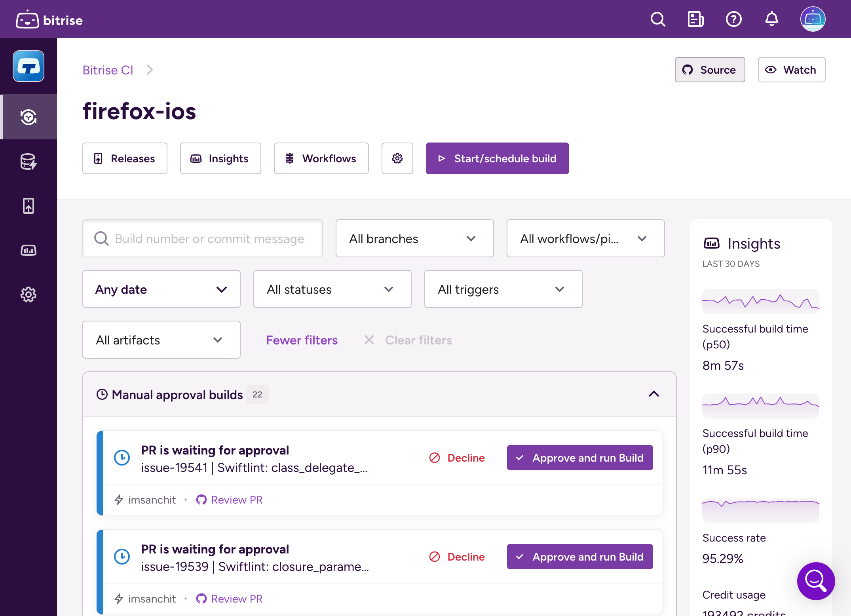Viewport: 851px width, 616px height.
Task: Click the Fewer filters link
Action: [302, 340]
